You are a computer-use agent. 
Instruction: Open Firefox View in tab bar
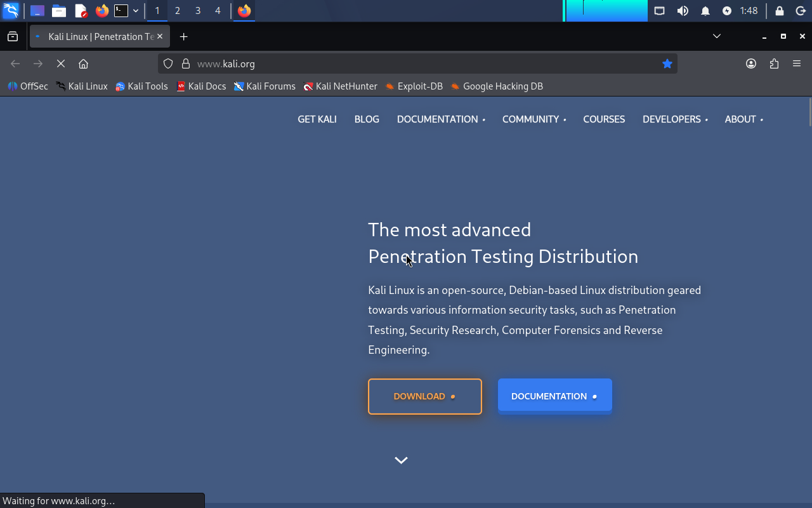coord(13,37)
